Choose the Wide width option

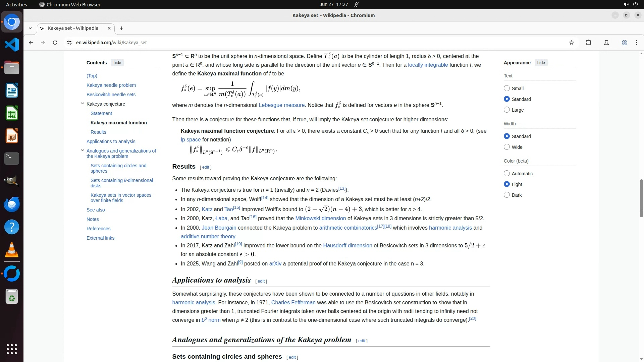507,147
